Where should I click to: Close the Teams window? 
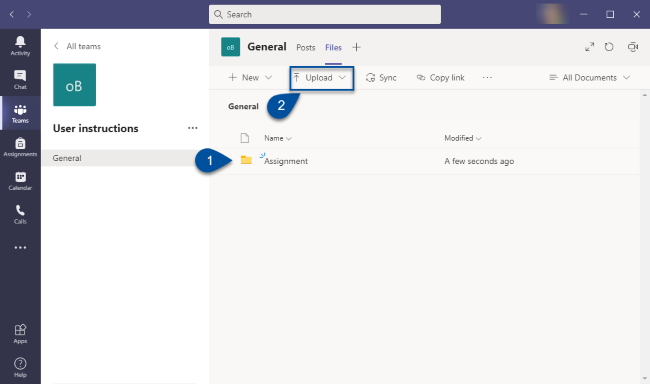636,15
